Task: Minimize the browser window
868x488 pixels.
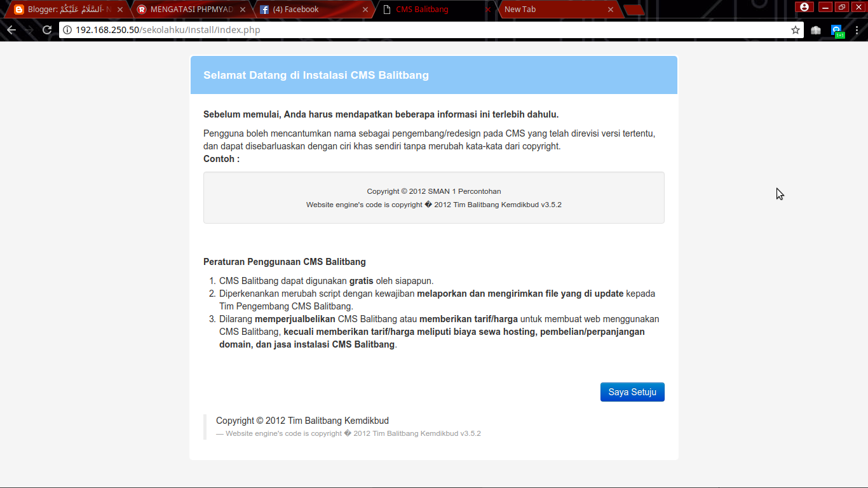Action: coord(825,7)
